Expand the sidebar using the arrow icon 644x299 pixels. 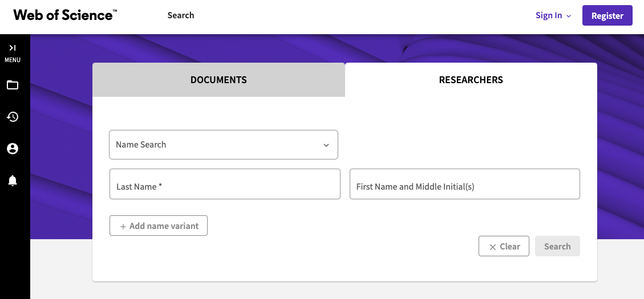click(13, 48)
